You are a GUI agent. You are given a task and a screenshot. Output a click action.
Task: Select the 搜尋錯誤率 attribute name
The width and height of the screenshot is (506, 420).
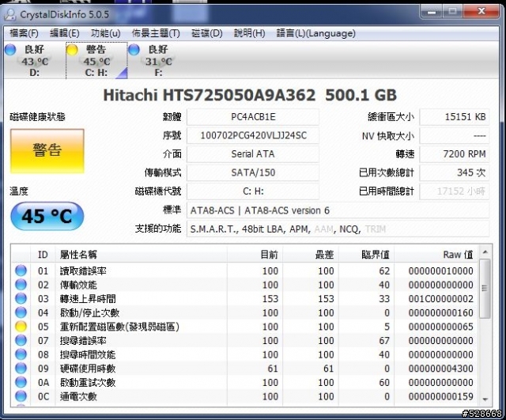(x=83, y=340)
